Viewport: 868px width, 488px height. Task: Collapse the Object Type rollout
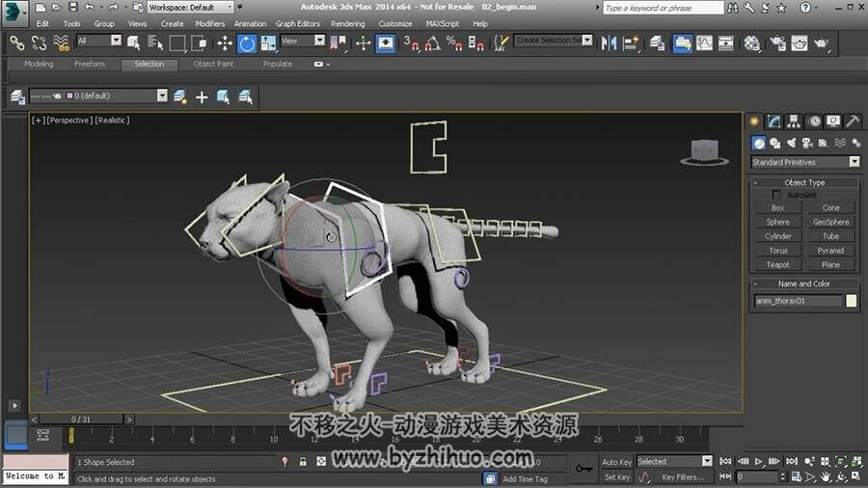coord(804,182)
